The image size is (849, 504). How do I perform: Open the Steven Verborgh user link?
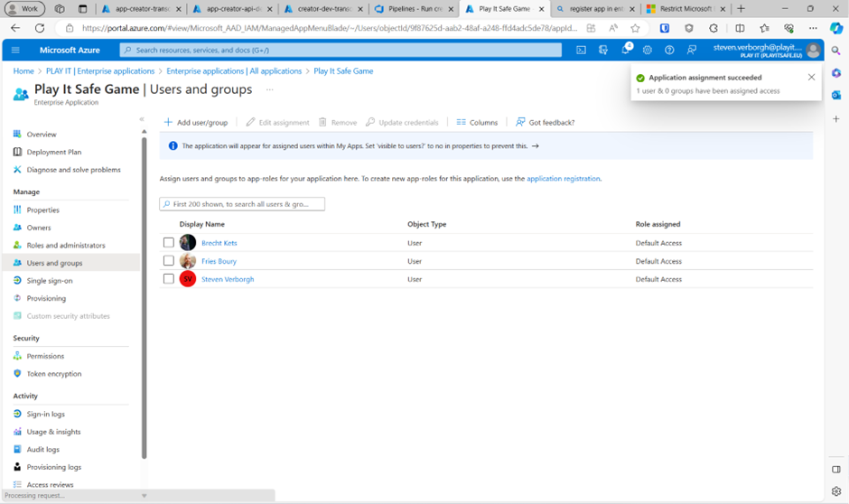[x=228, y=279]
